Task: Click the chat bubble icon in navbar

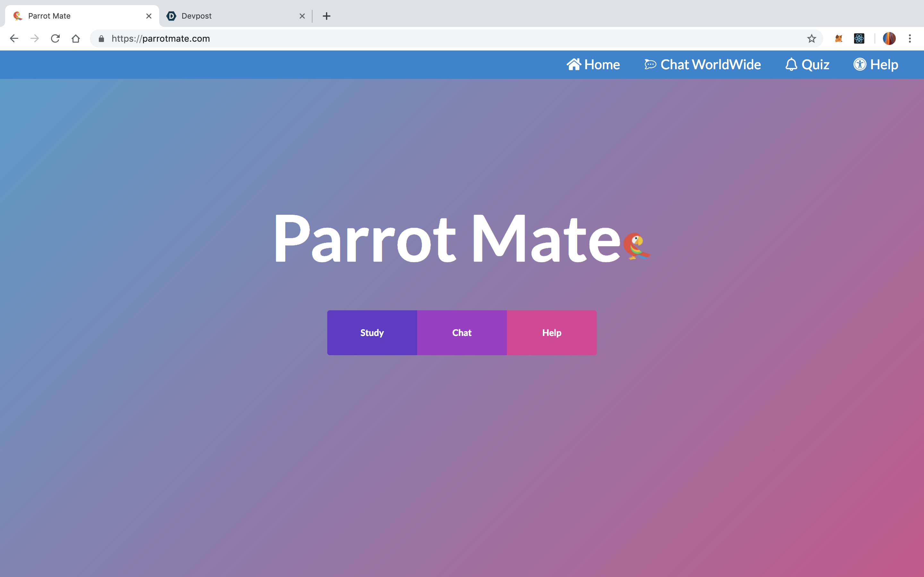Action: pos(650,64)
